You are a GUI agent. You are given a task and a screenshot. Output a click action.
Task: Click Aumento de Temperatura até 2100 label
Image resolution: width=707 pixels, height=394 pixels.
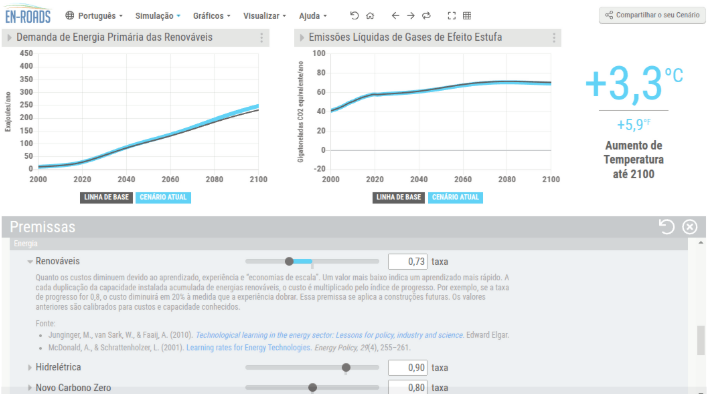point(634,160)
